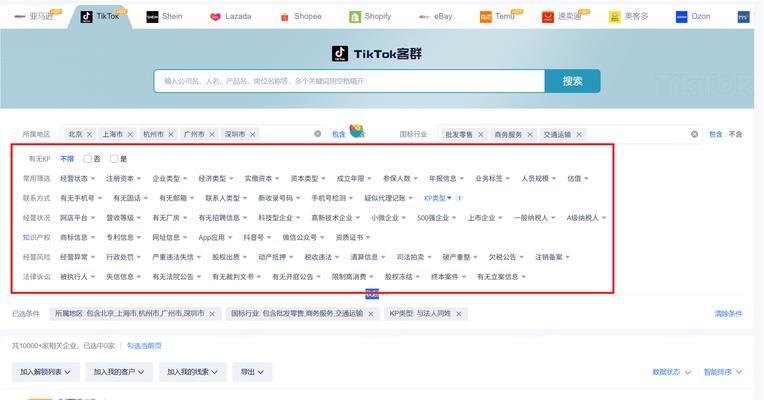
Task: Click the 搜索 search button
Action: click(x=573, y=81)
